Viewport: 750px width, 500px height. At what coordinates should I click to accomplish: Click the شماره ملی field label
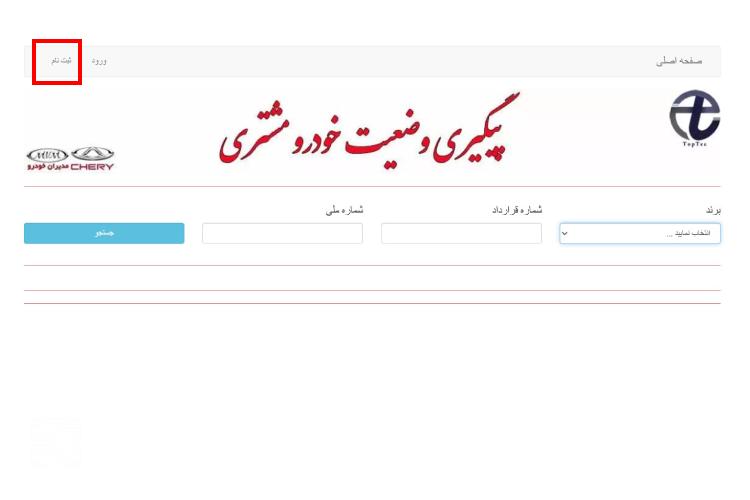[344, 210]
